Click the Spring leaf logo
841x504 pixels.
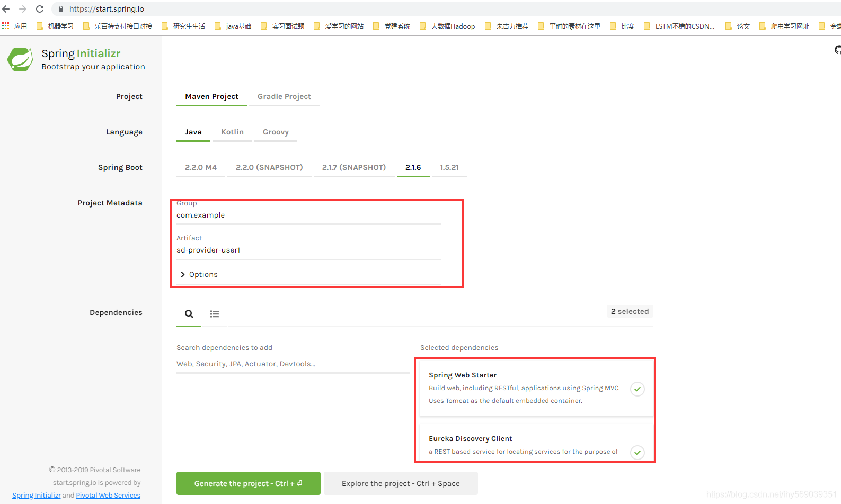pos(20,59)
